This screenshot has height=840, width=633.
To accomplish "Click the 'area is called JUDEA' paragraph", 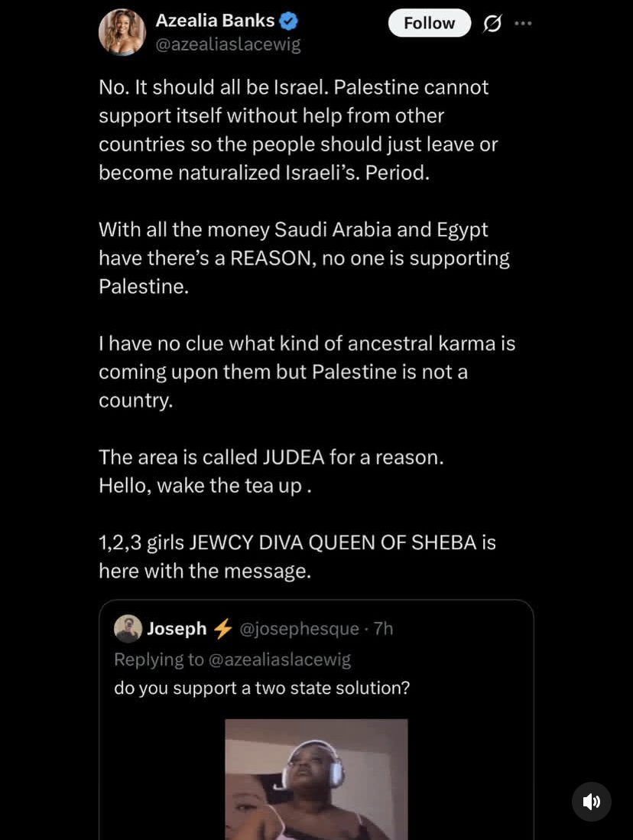I will pos(271,471).
